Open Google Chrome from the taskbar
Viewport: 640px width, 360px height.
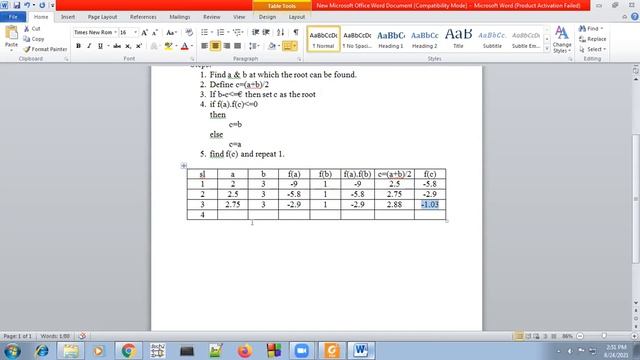pos(128,351)
